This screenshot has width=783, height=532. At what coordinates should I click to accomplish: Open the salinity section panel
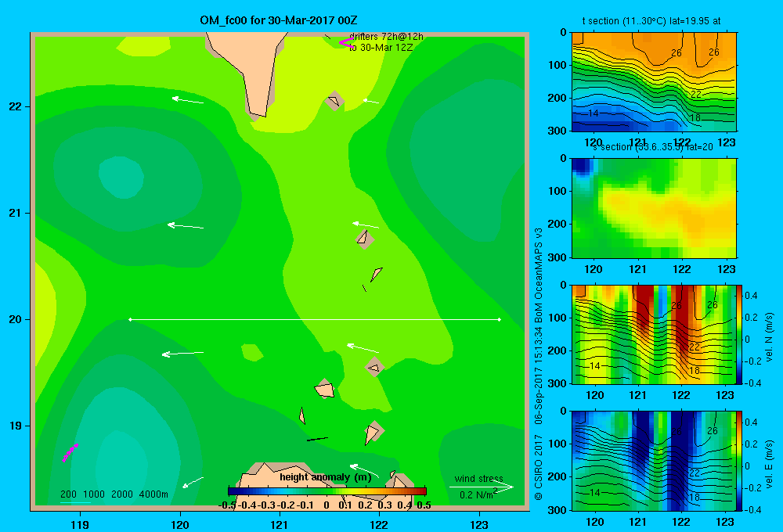pyautogui.click(x=654, y=208)
